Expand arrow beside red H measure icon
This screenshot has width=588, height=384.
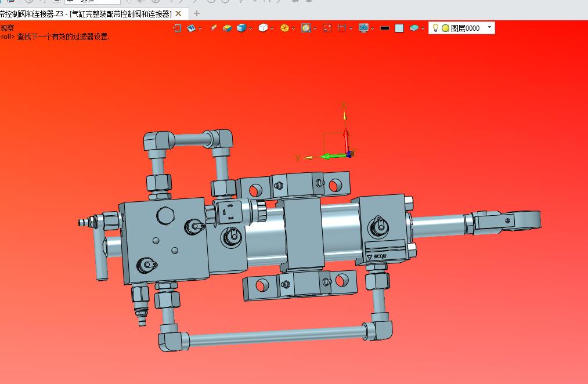click(x=351, y=28)
